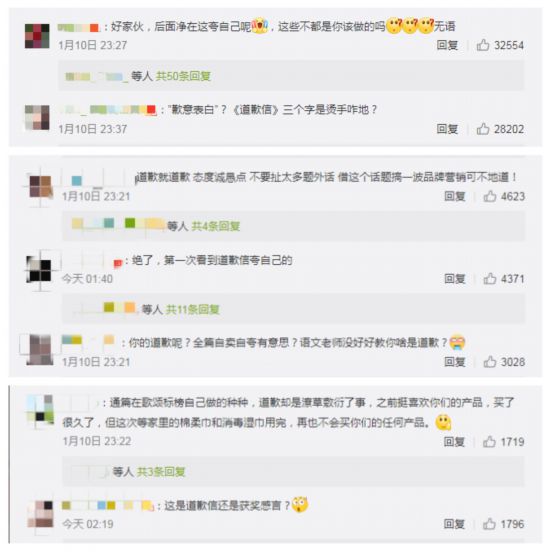Like the comment with 32554 likes
The height and width of the screenshot is (552, 550).
pos(483,45)
